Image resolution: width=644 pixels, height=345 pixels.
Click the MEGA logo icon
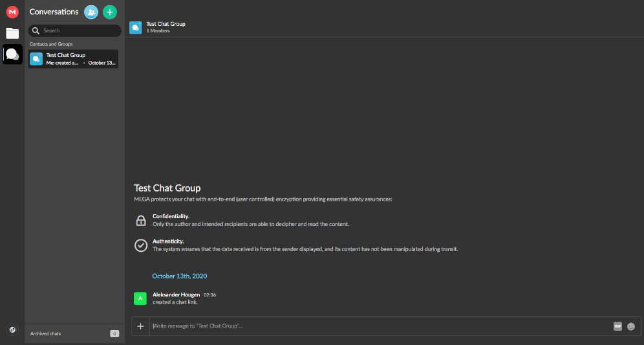(12, 12)
